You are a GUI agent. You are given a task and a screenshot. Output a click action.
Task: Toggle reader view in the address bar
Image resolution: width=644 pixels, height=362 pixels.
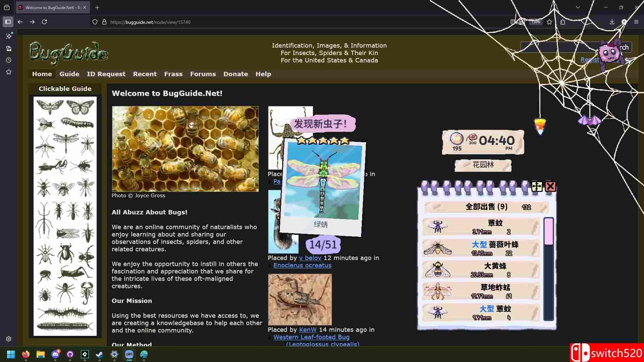[513, 22]
